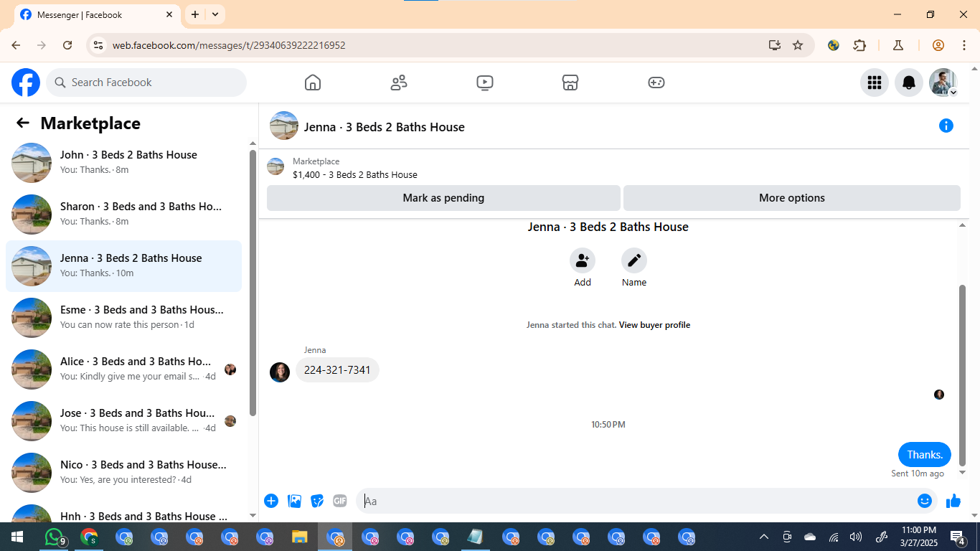This screenshot has width=980, height=551.
Task: Open a new browser tab
Action: tap(195, 14)
